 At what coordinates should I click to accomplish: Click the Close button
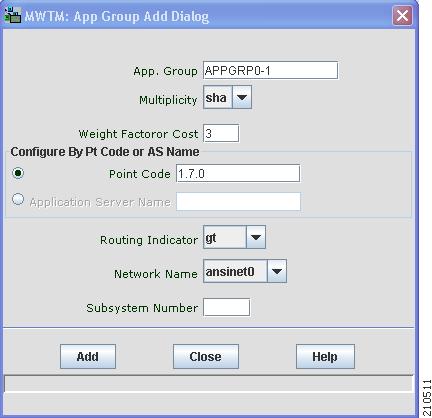click(x=206, y=356)
